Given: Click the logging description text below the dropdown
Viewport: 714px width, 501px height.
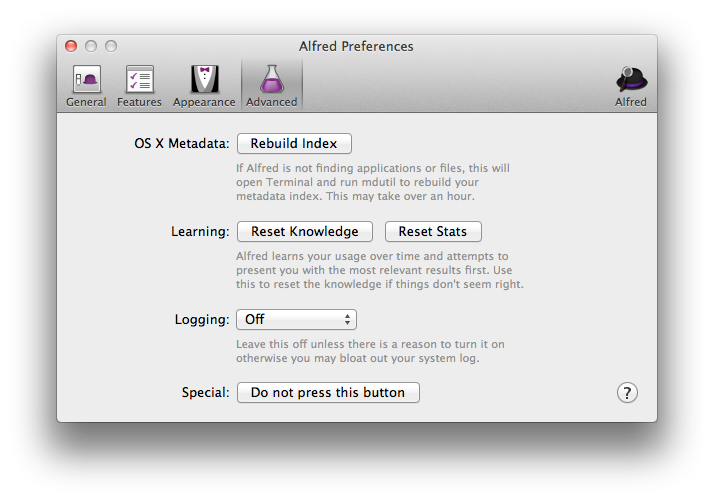Looking at the screenshot, I should coord(369,351).
